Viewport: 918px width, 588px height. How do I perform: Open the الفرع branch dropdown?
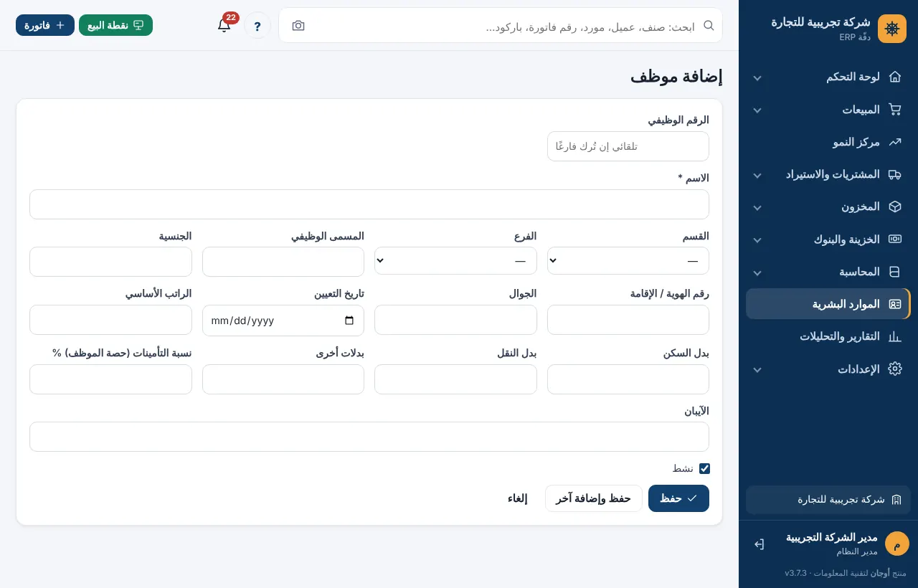[x=455, y=260]
